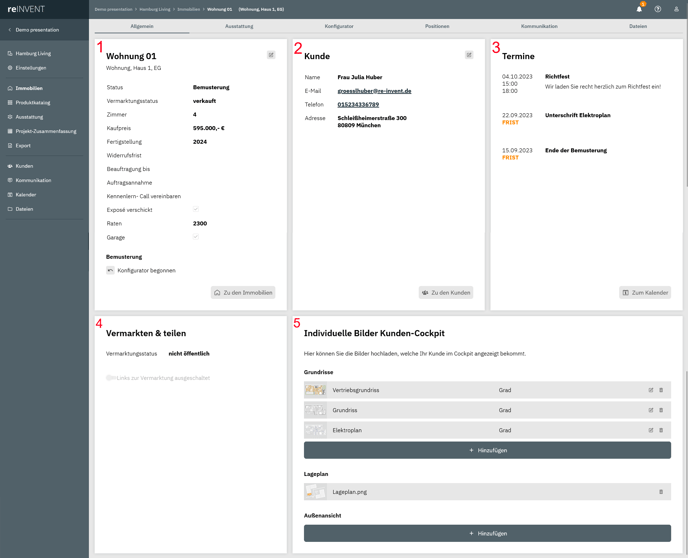This screenshot has width=688, height=558.
Task: Edit the Elektroplan entry
Action: 650,430
